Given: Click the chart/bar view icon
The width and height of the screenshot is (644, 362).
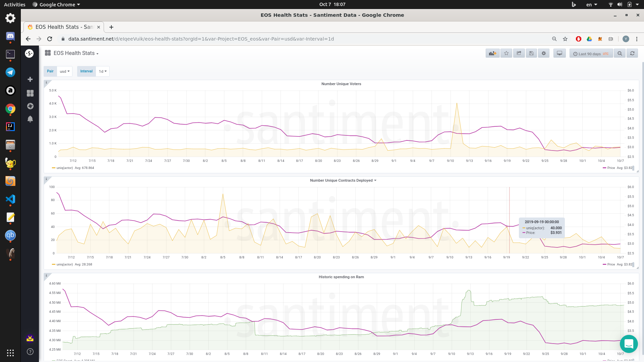Looking at the screenshot, I should pyautogui.click(x=493, y=53).
